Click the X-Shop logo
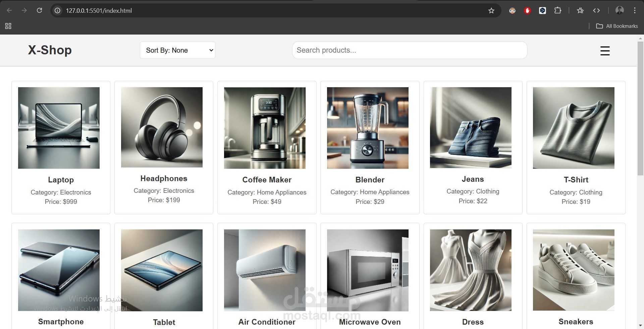This screenshot has width=644, height=329. [50, 50]
